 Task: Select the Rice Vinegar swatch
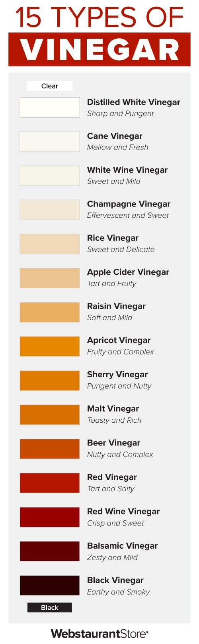50,244
